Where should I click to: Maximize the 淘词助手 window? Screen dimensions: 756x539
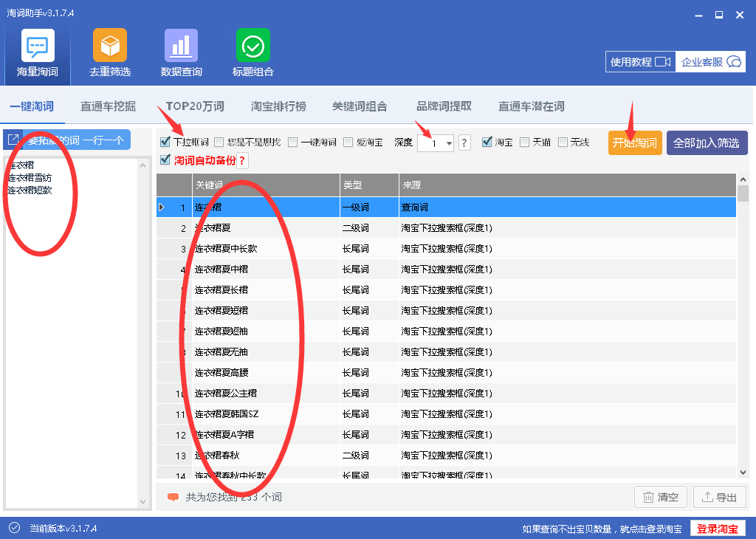pos(719,15)
